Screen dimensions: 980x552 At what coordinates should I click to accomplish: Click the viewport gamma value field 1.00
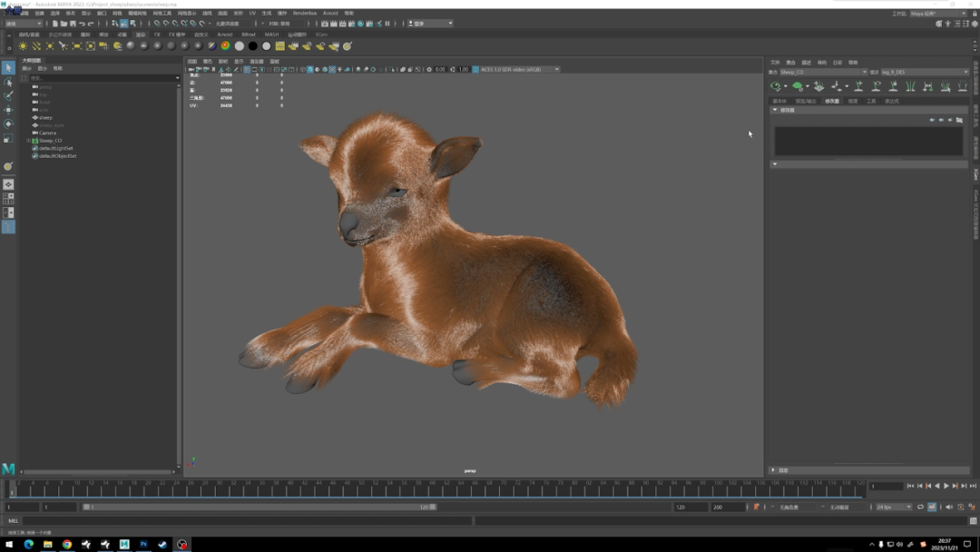463,69
